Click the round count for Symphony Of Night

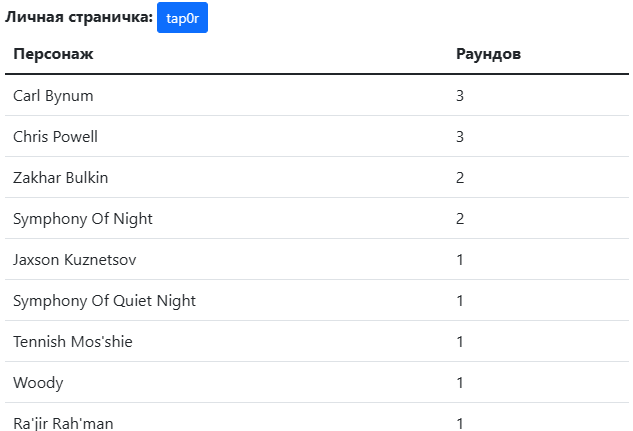[x=460, y=219]
